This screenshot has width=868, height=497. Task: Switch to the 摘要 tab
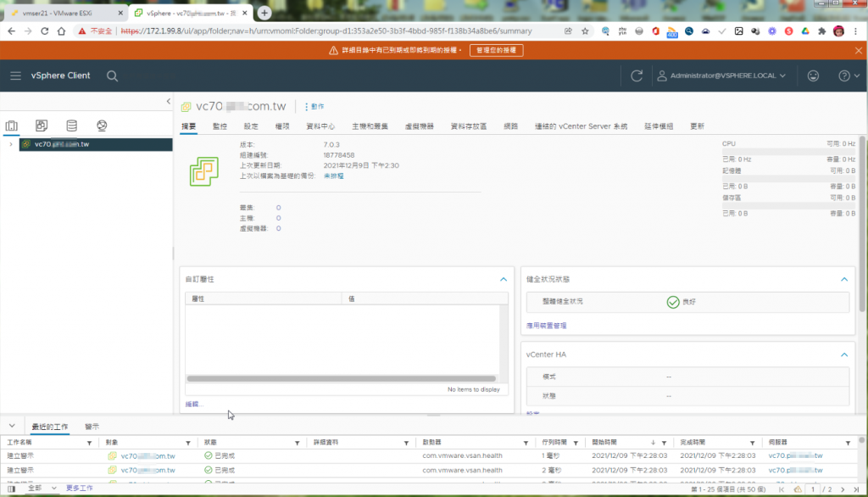point(189,126)
